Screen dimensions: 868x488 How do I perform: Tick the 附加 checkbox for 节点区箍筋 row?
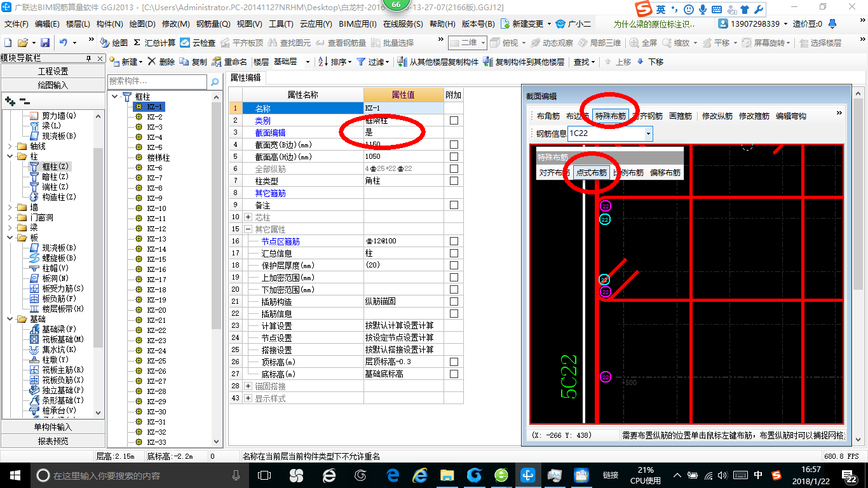click(x=454, y=241)
